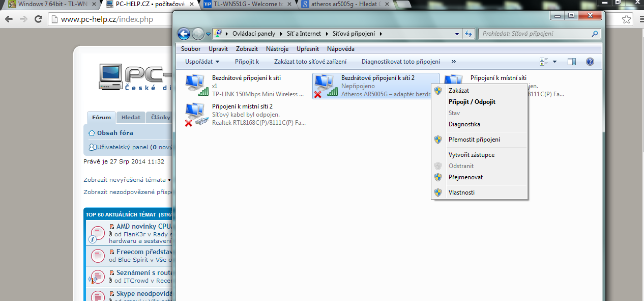This screenshot has height=301, width=644.
Task: Select 'Bezdrátové připojení k síti 2' Atheros adapter icon
Action: (326, 86)
